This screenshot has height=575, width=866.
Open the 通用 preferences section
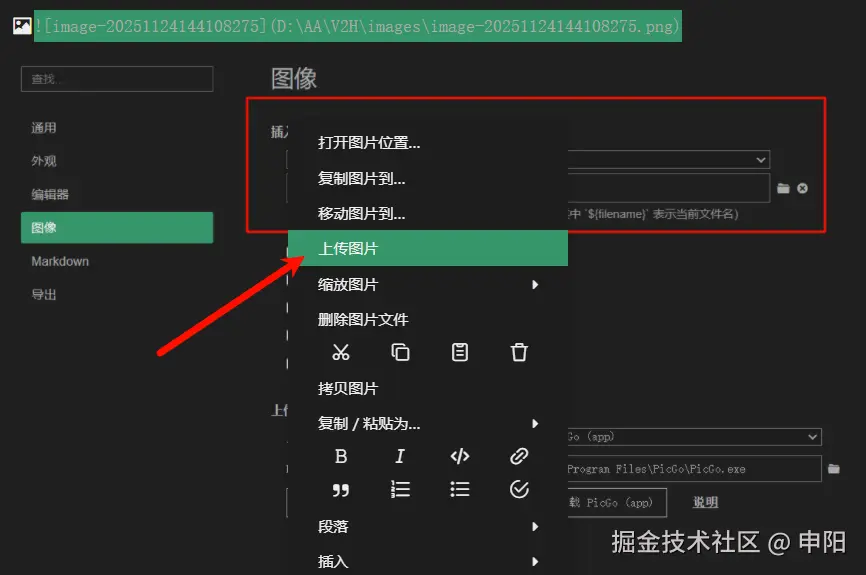coord(117,128)
